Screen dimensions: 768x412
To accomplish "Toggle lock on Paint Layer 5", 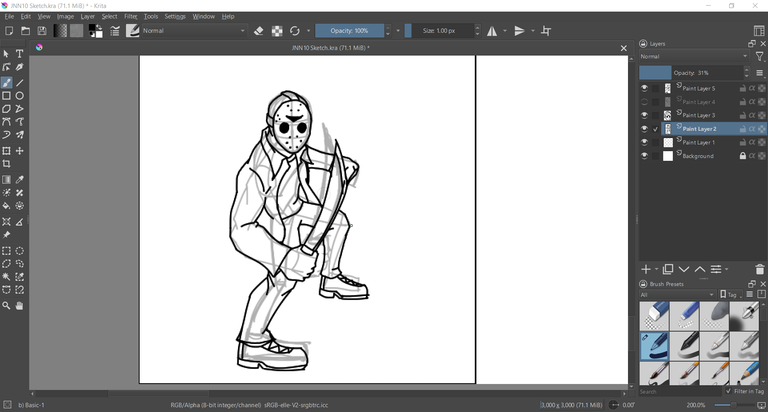I will [x=743, y=88].
